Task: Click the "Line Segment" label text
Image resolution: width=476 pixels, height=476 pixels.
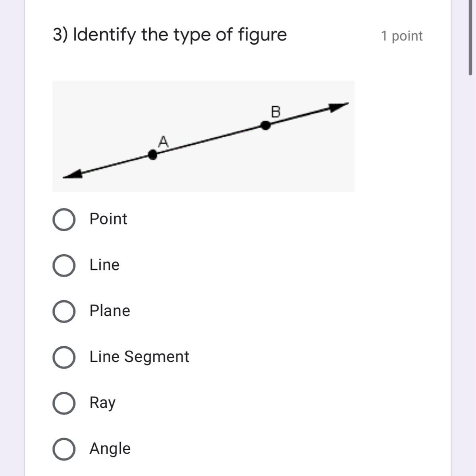Action: click(139, 357)
